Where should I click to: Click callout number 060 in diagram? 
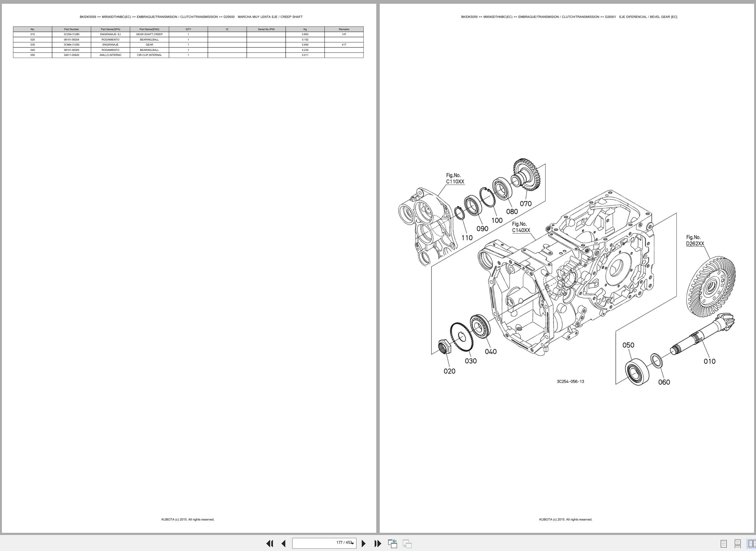[664, 382]
